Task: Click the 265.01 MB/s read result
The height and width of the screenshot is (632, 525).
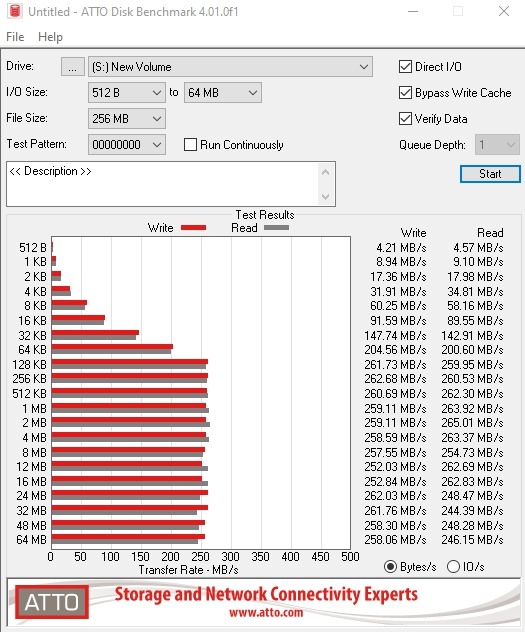Action: [x=472, y=423]
